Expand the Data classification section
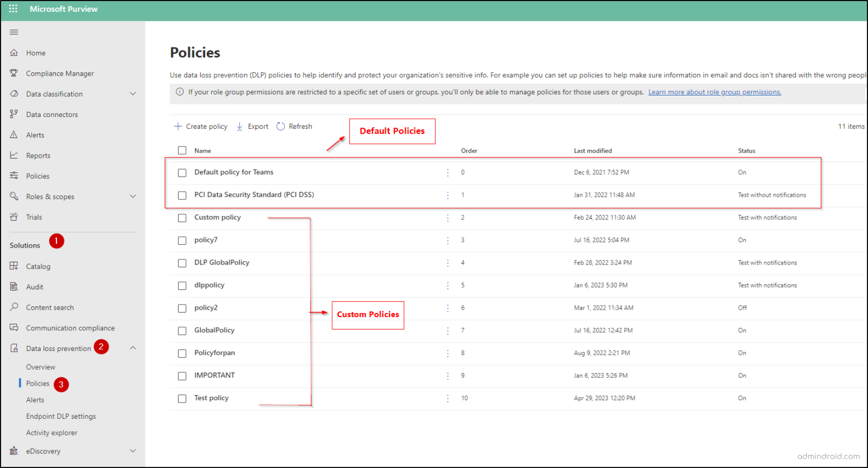The width and height of the screenshot is (868, 468). (x=133, y=94)
